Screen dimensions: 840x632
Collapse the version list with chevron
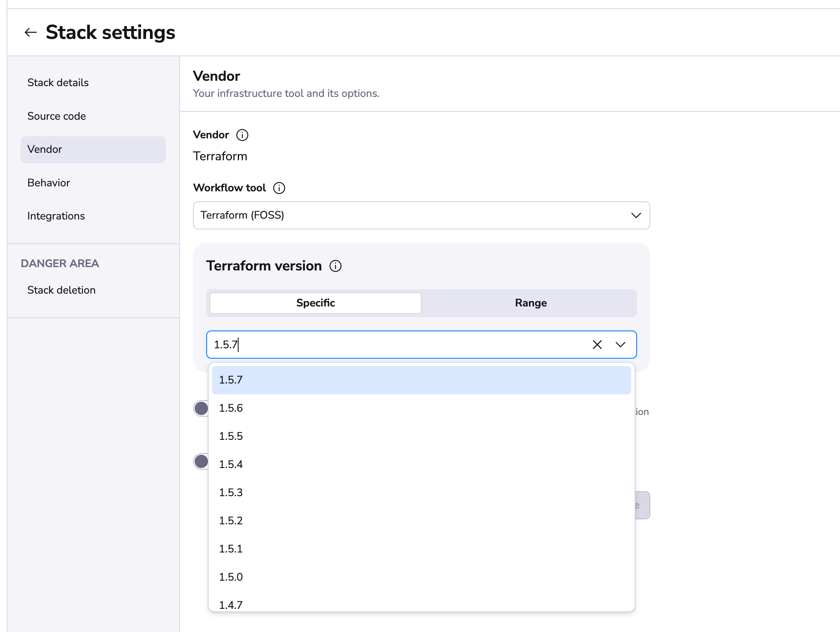pos(620,345)
